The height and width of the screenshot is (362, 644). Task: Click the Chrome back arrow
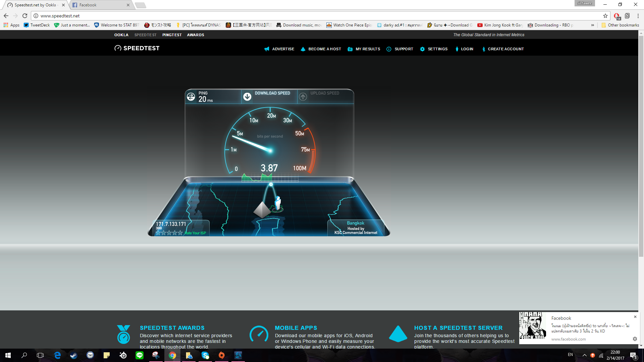6,16
